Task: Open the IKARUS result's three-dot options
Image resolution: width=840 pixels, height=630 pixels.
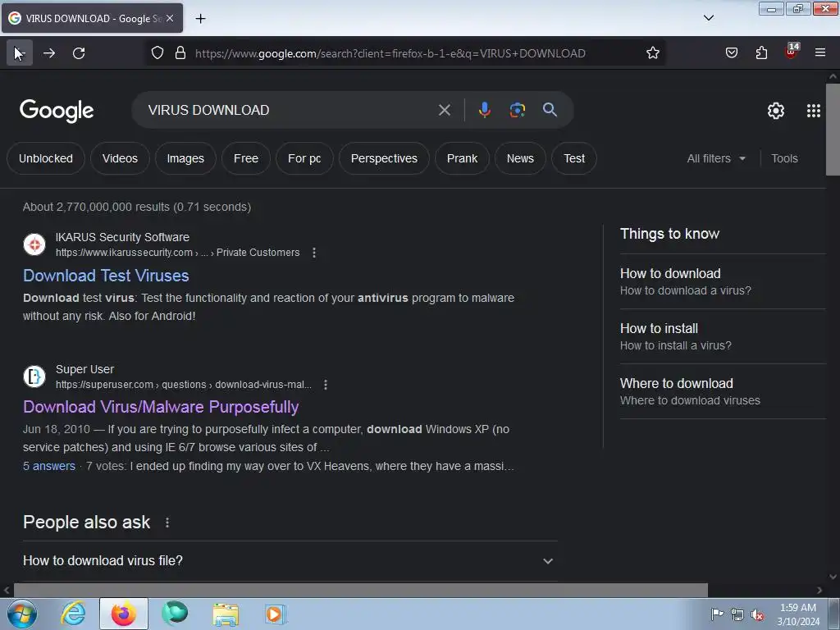Action: pos(314,253)
